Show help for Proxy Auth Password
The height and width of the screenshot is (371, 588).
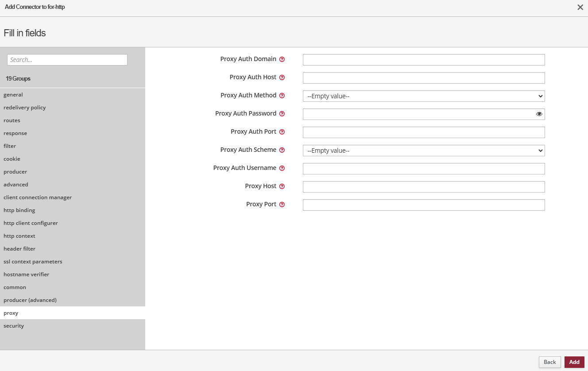[x=282, y=114]
